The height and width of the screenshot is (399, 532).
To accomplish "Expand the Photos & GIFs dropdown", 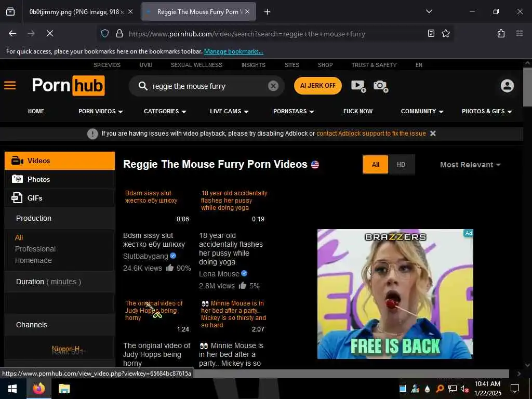I will click(x=487, y=111).
